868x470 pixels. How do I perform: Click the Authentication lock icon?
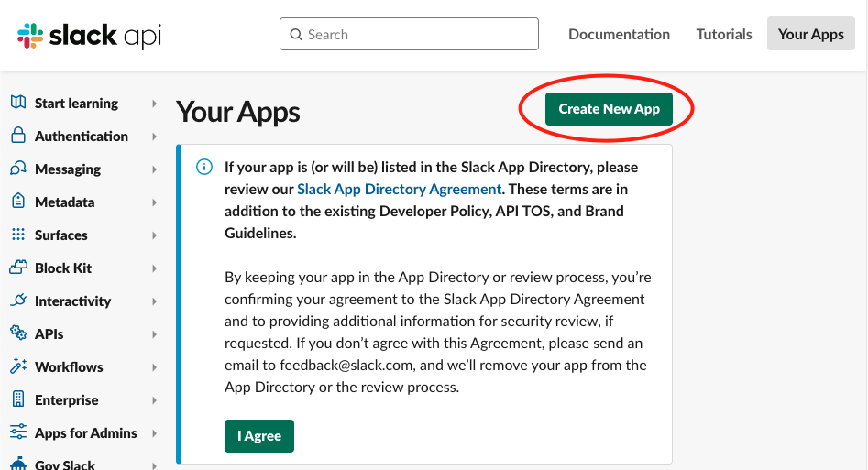coord(18,135)
